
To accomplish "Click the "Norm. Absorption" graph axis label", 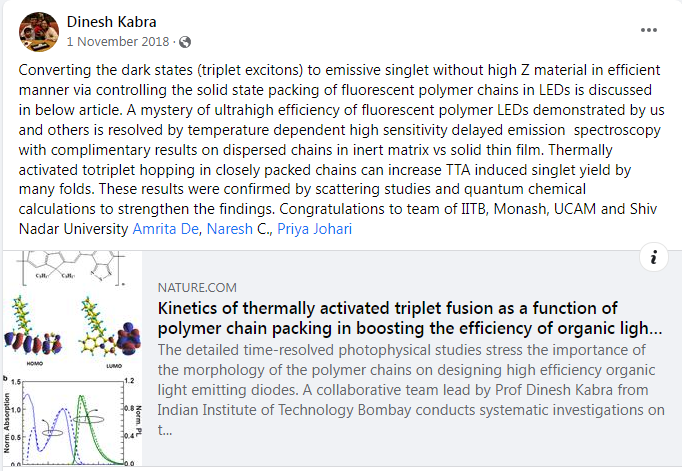I will pyautogui.click(x=8, y=420).
